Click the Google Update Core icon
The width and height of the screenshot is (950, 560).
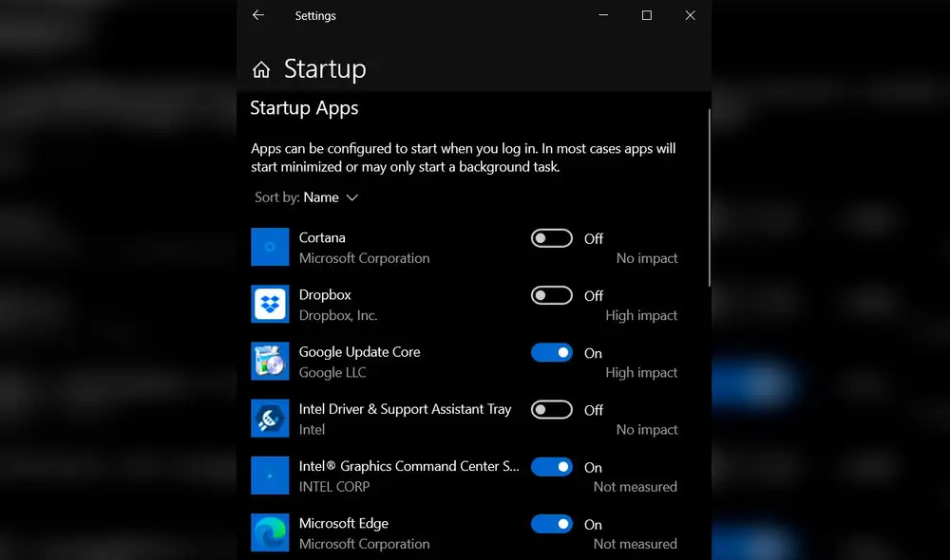(x=270, y=361)
